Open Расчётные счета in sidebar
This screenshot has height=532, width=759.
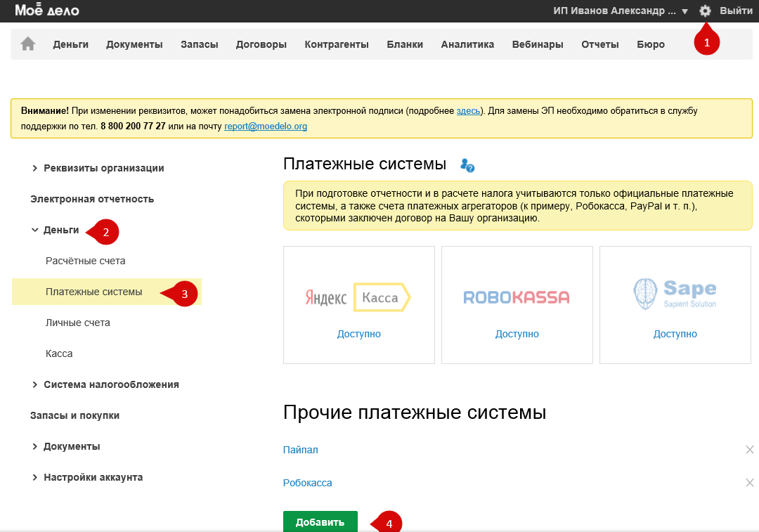click(x=86, y=261)
